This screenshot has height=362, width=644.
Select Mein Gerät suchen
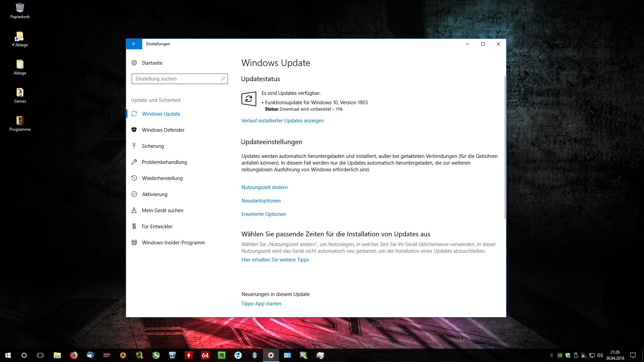coord(162,210)
